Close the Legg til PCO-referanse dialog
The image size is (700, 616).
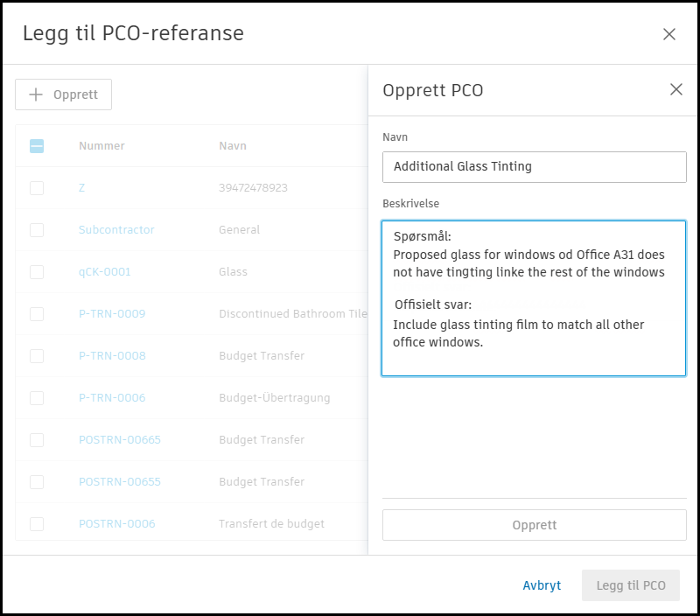click(x=669, y=34)
